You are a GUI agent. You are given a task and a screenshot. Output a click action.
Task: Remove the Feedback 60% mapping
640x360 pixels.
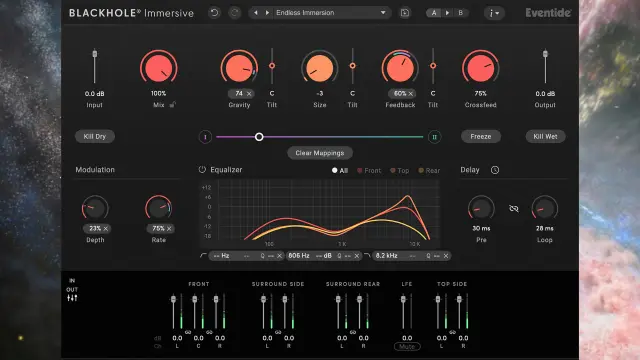click(x=411, y=94)
